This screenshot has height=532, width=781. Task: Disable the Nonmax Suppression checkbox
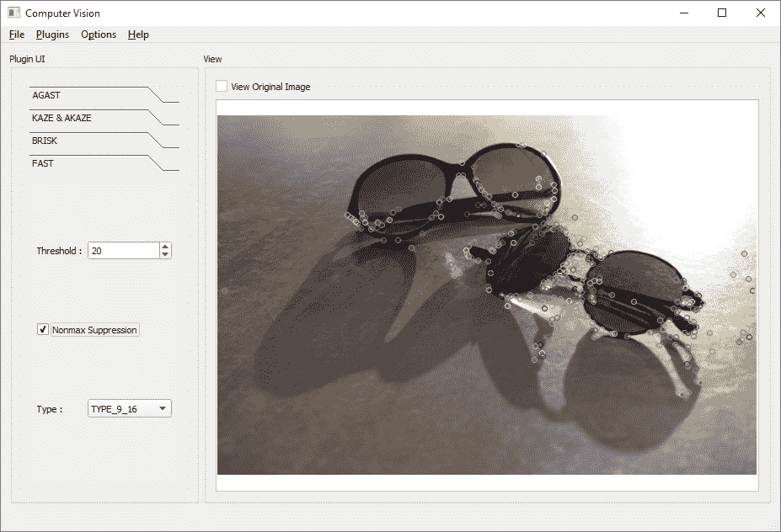[x=44, y=330]
